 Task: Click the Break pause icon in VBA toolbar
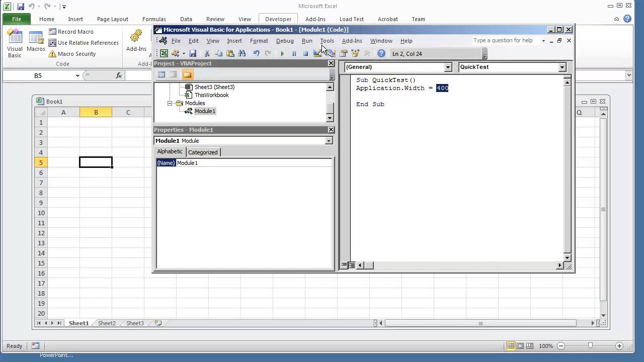[x=294, y=53]
